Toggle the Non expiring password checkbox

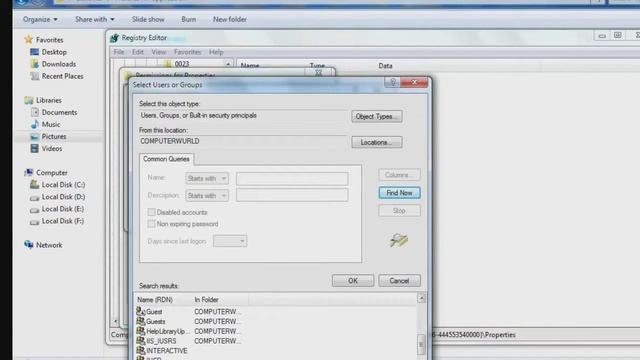151,224
